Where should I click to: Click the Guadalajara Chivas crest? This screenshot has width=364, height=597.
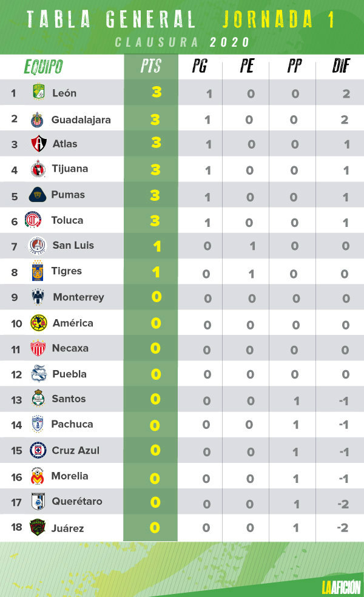[37, 120]
